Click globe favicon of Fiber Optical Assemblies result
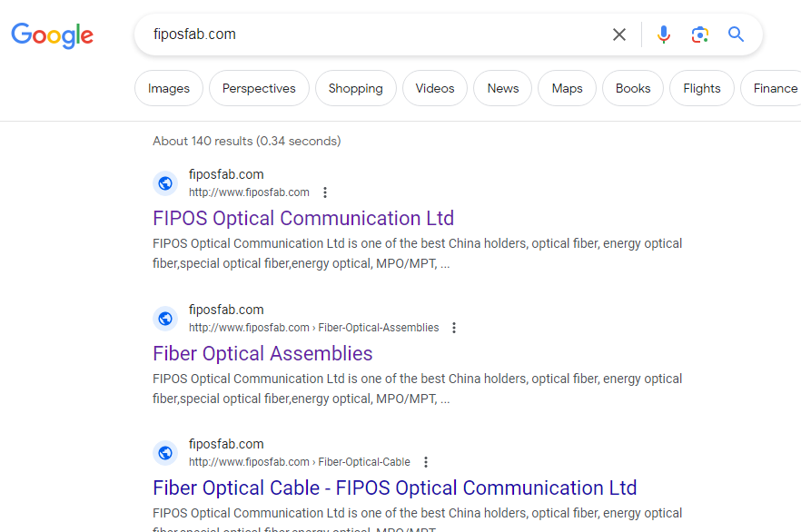 (165, 319)
